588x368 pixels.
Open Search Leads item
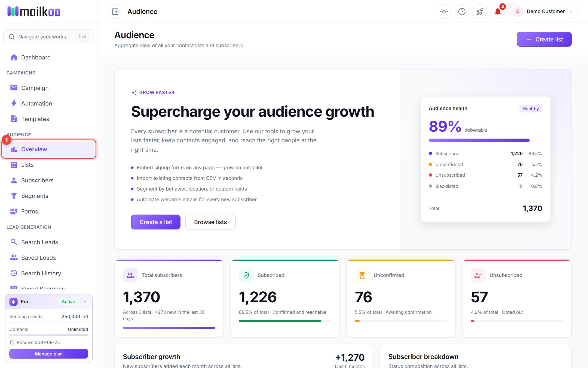click(49, 242)
